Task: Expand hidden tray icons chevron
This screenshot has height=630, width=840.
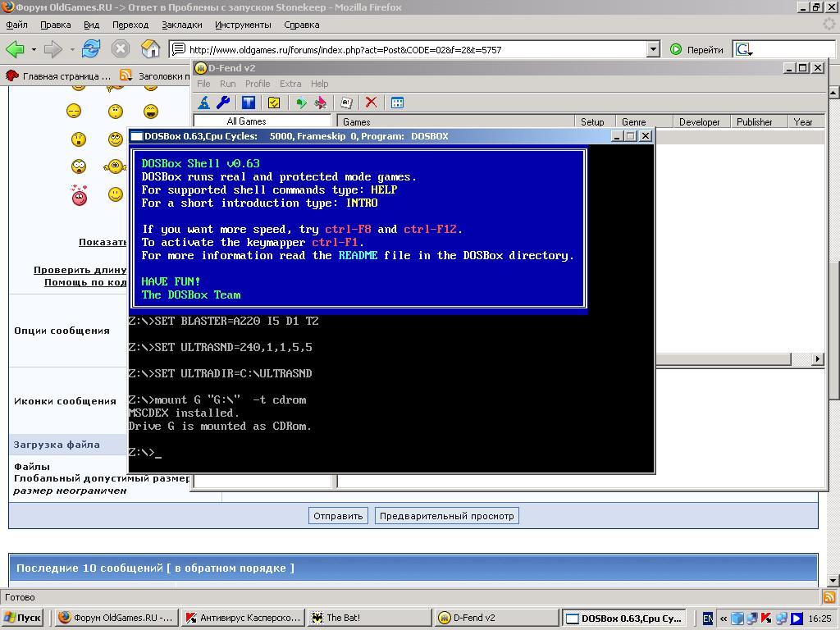Action: point(724,619)
